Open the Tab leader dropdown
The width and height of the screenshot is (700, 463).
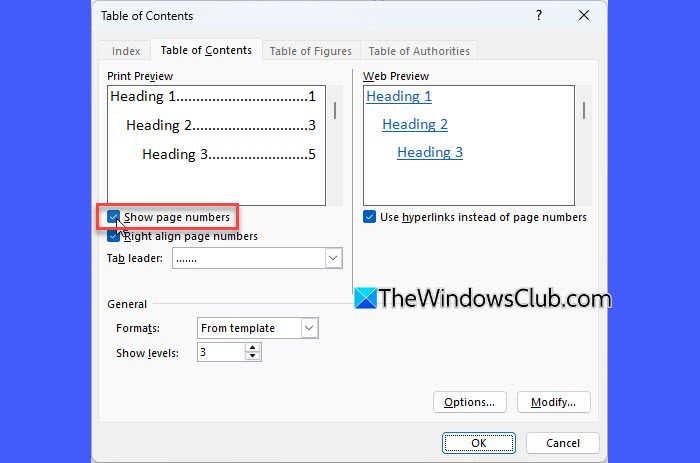click(333, 258)
